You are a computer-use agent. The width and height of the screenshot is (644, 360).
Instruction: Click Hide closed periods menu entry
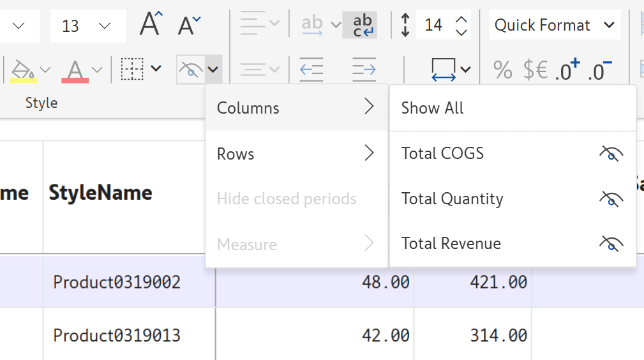coord(297,199)
